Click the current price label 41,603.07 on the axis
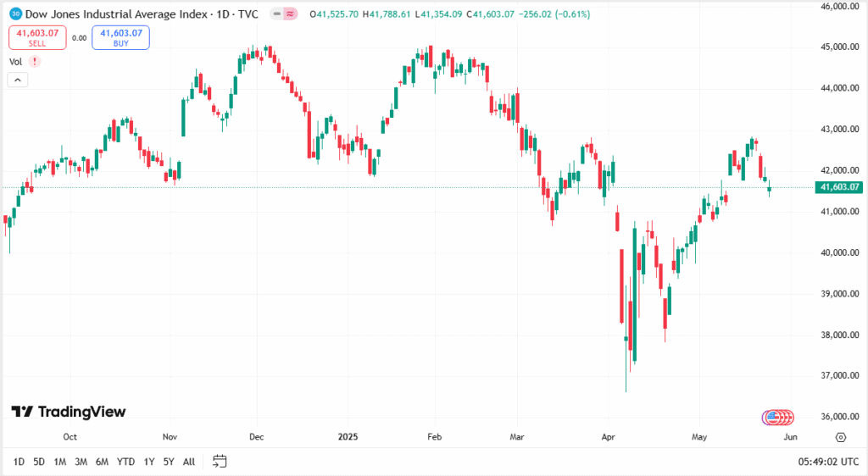The height and width of the screenshot is (476, 868). pos(838,187)
